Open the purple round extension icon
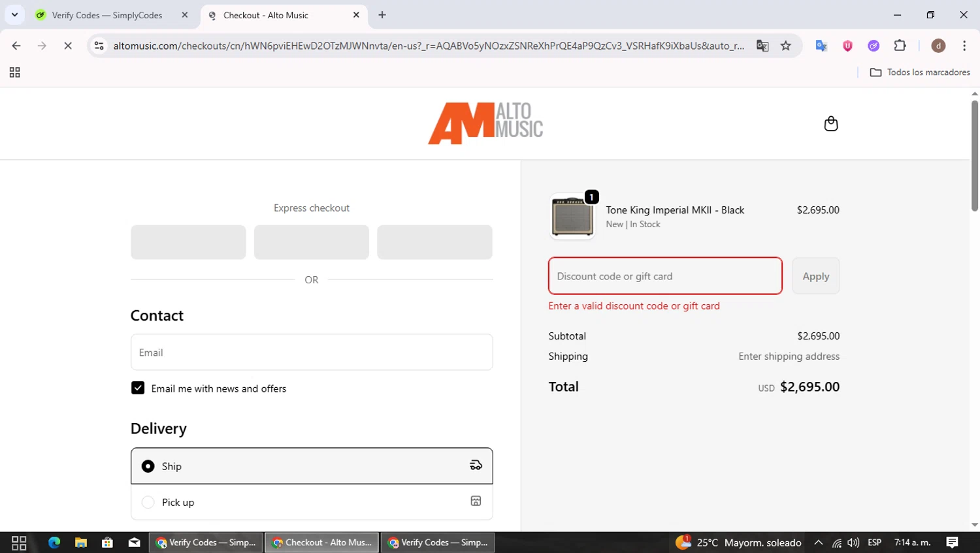The width and height of the screenshot is (980, 553). (x=874, y=46)
